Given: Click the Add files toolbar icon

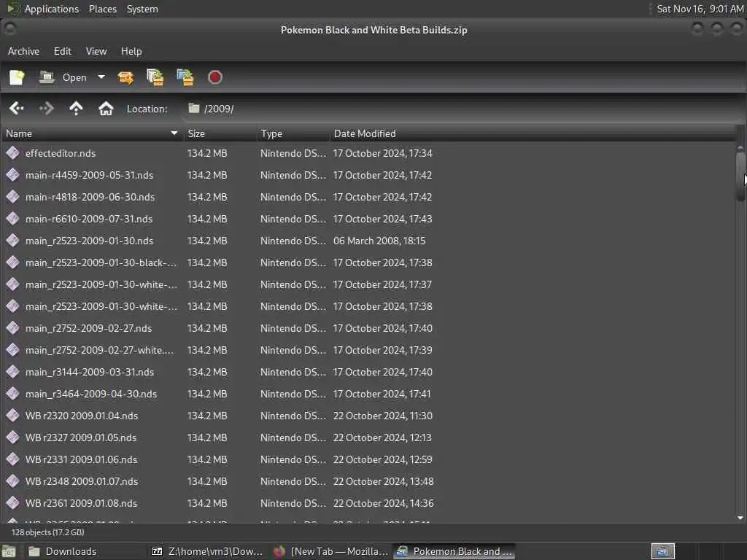Looking at the screenshot, I should [155, 77].
